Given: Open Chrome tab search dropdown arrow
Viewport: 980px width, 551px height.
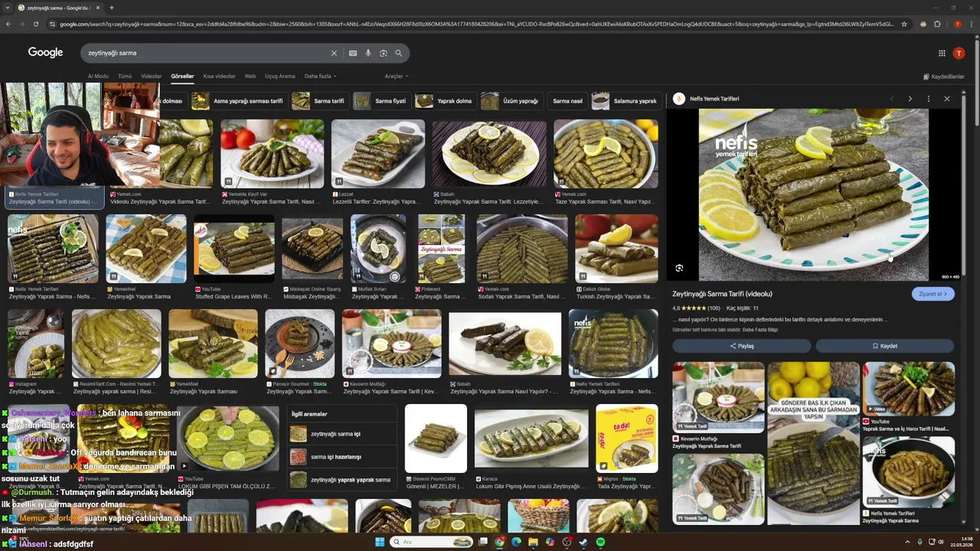Looking at the screenshot, I should tap(8, 8).
